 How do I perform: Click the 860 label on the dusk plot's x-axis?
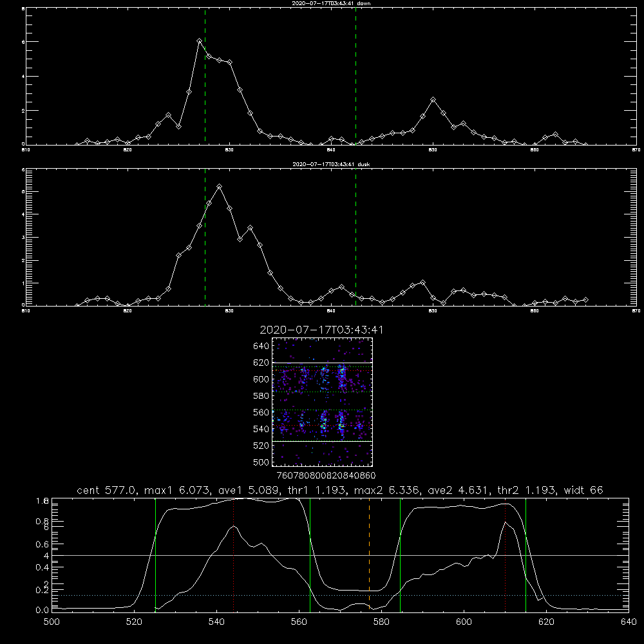point(535,311)
